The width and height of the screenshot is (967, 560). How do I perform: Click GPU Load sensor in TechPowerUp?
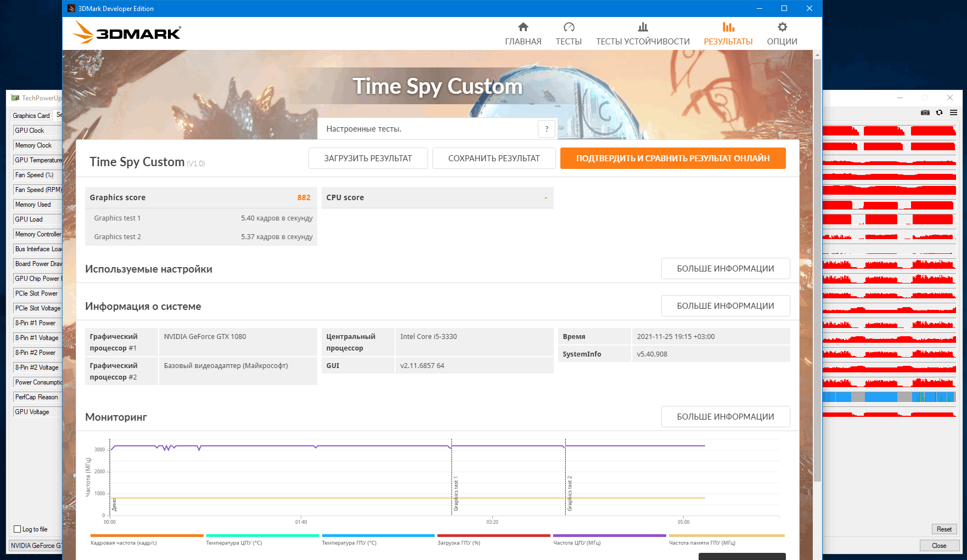pos(37,219)
